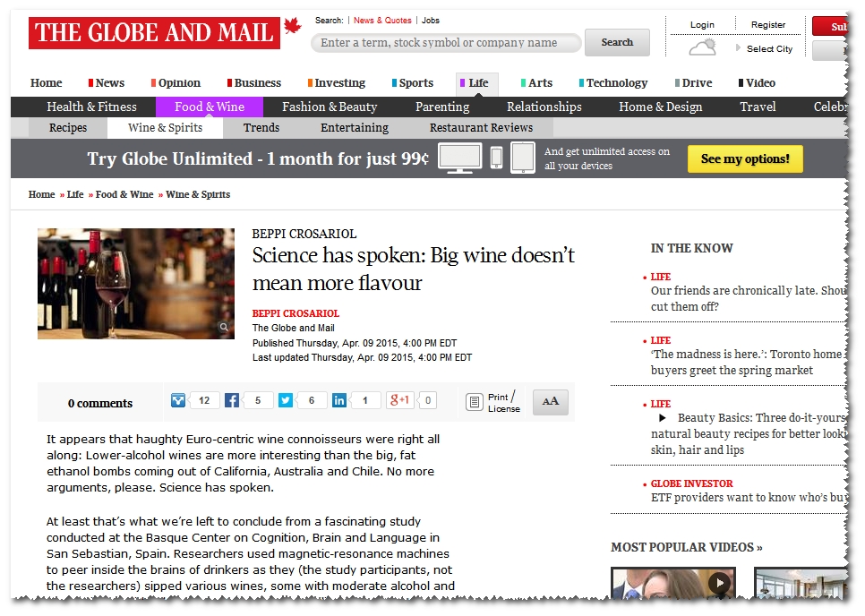Go to Travel subsection

[x=758, y=107]
